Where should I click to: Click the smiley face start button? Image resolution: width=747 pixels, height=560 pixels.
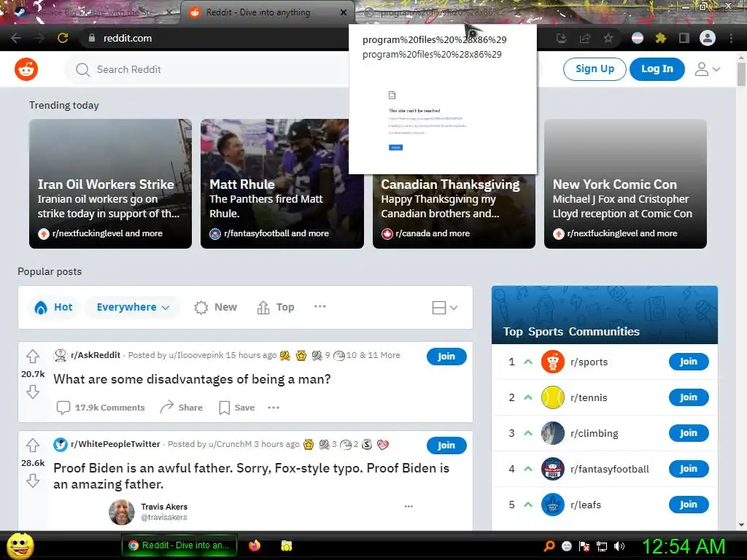pyautogui.click(x=20, y=545)
